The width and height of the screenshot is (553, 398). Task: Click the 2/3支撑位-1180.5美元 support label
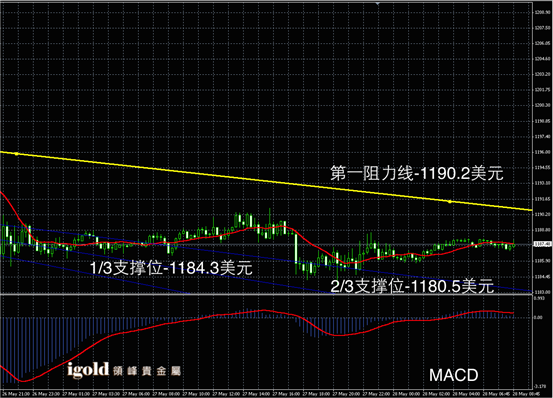point(412,286)
